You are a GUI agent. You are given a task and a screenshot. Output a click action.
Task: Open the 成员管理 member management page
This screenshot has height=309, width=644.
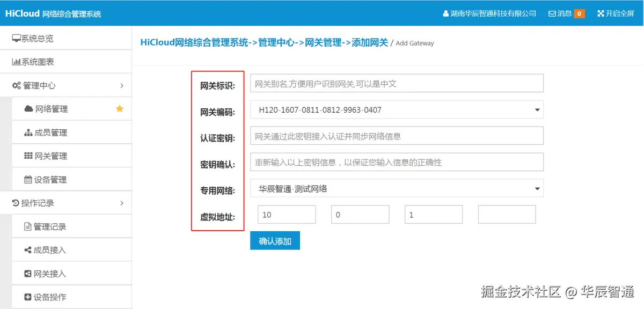[50, 132]
